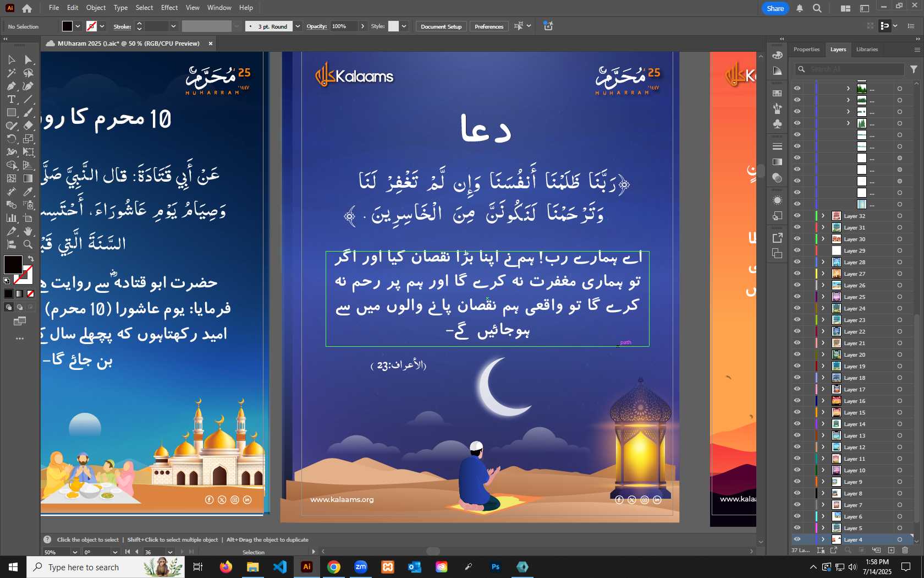The image size is (924, 578).
Task: Swap fill and stroke colors
Action: tap(31, 258)
